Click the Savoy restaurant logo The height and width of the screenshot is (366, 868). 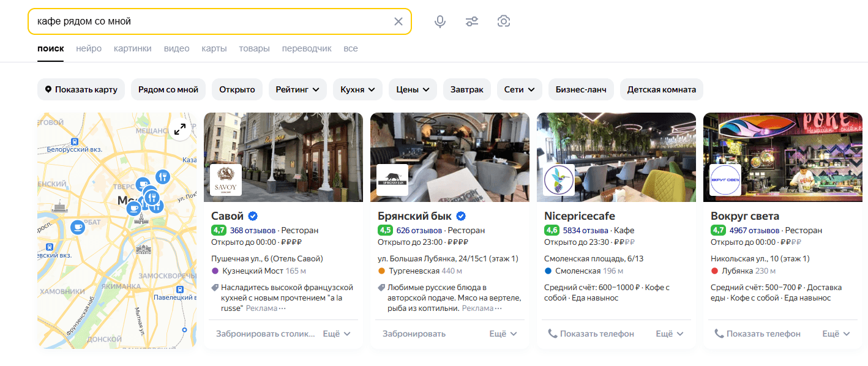click(226, 180)
